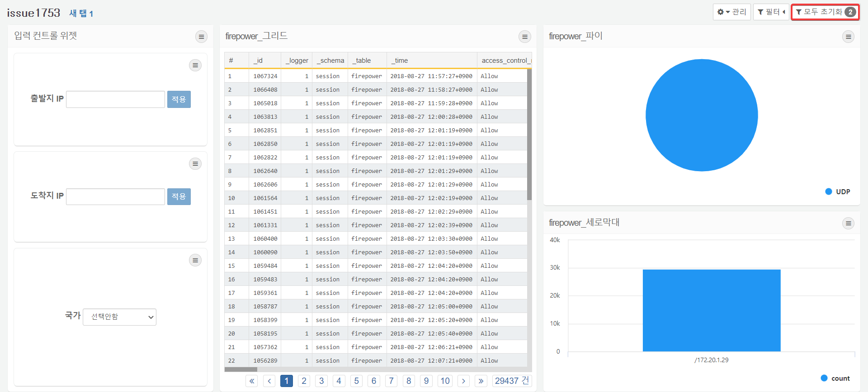This screenshot has height=392, width=868.
Task: Select page 6 in pagination
Action: pyautogui.click(x=374, y=381)
